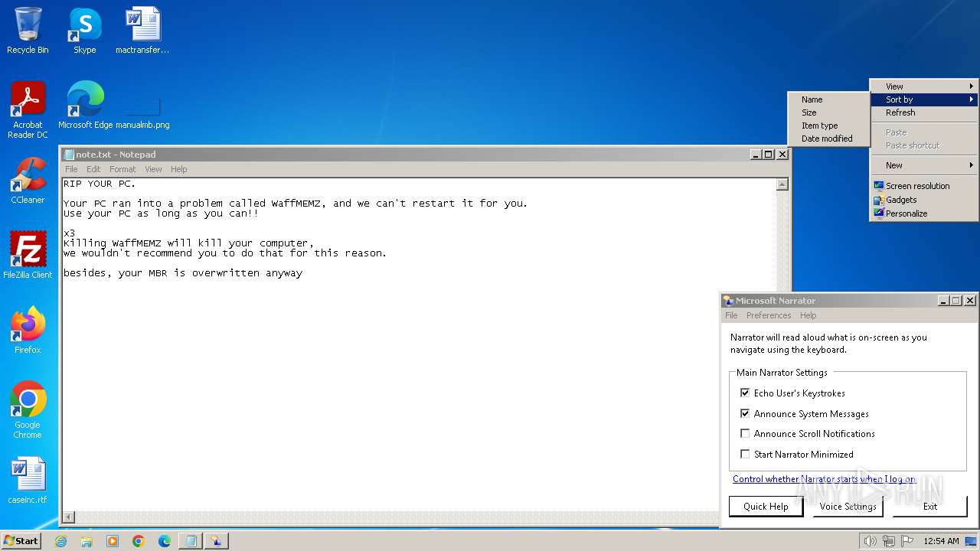The width and height of the screenshot is (980, 551).
Task: Switch to Narrator taskbar button
Action: click(x=217, y=541)
